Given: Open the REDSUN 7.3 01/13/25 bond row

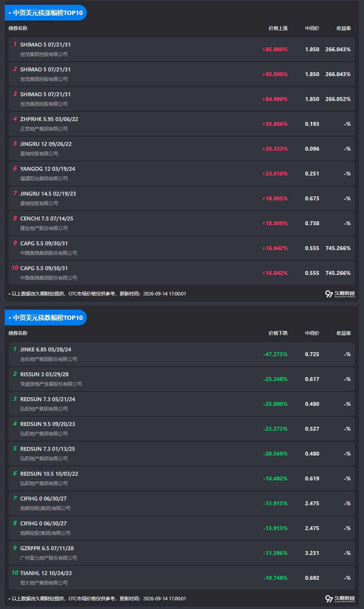Looking at the screenshot, I should [x=182, y=454].
